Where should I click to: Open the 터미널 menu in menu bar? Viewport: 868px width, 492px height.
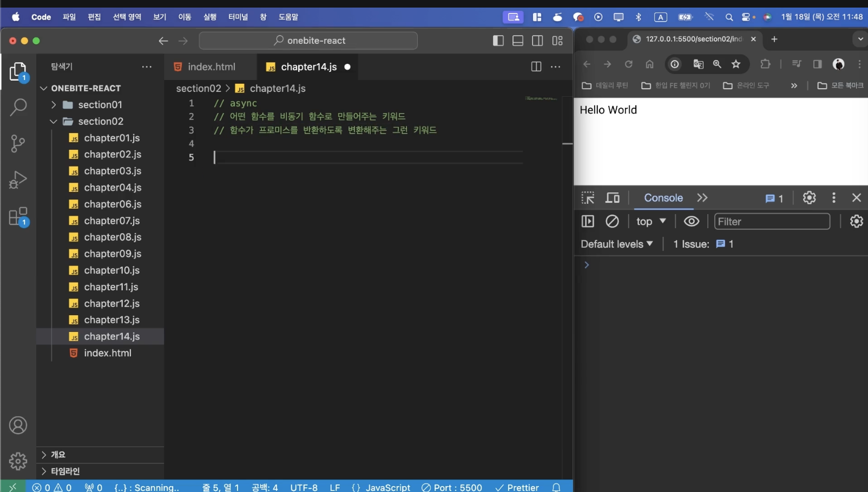238,17
